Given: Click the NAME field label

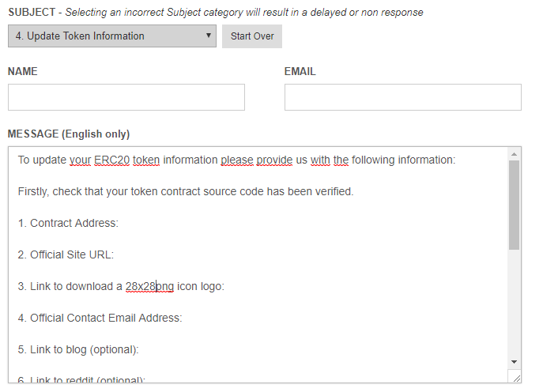Looking at the screenshot, I should 23,72.
